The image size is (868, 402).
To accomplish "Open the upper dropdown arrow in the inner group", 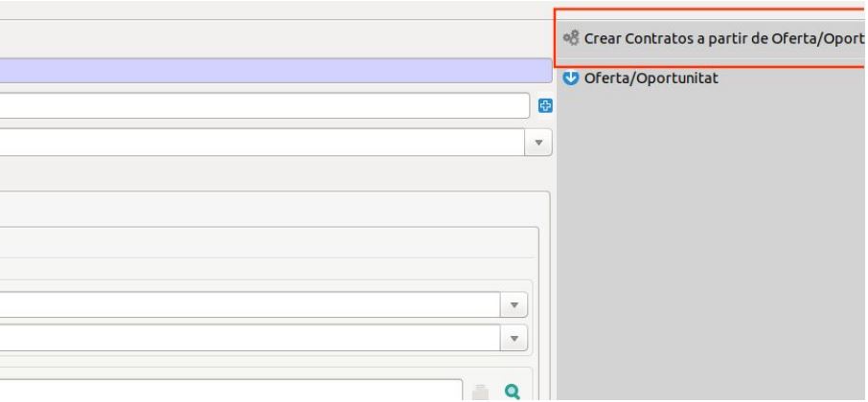I will click(x=516, y=304).
